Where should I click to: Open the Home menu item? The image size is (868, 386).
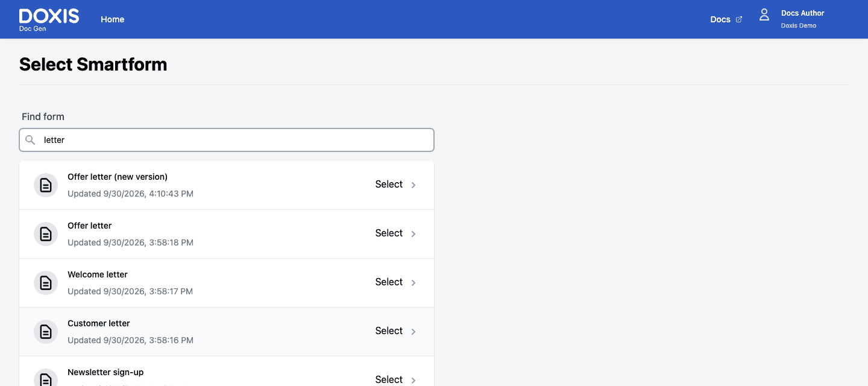click(x=113, y=19)
